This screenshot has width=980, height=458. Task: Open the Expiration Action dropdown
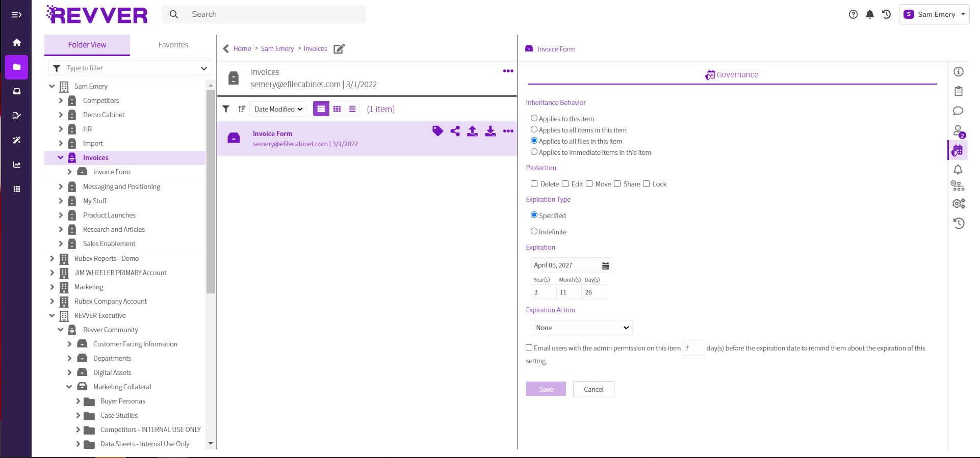[581, 328]
